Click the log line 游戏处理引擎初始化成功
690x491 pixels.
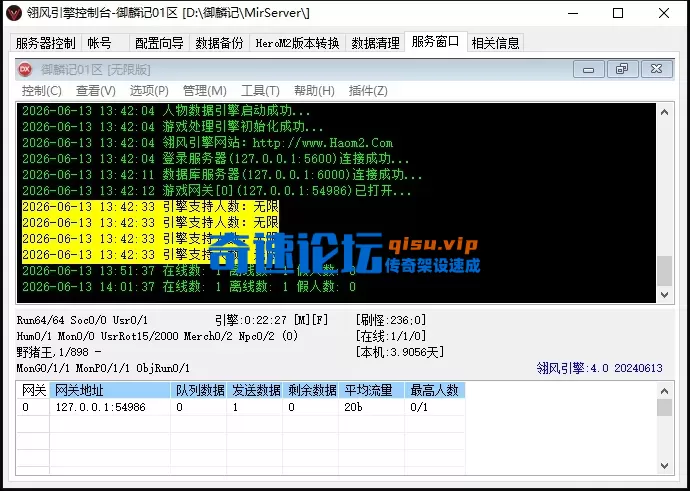click(173, 127)
